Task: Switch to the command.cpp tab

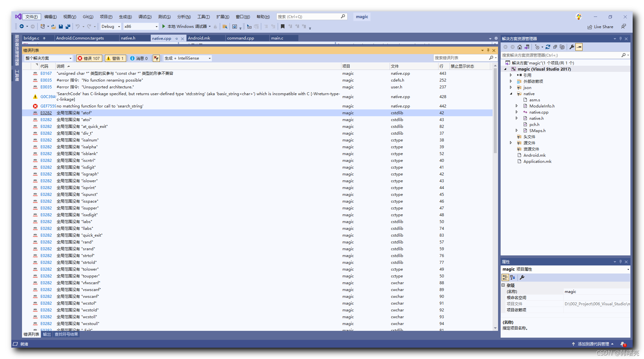Action: [x=240, y=38]
